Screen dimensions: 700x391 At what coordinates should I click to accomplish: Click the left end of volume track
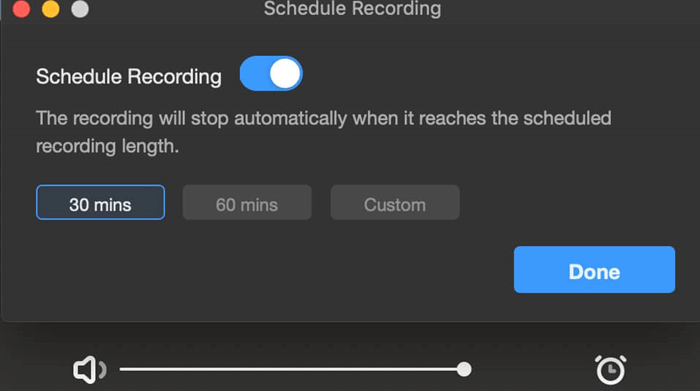point(122,369)
